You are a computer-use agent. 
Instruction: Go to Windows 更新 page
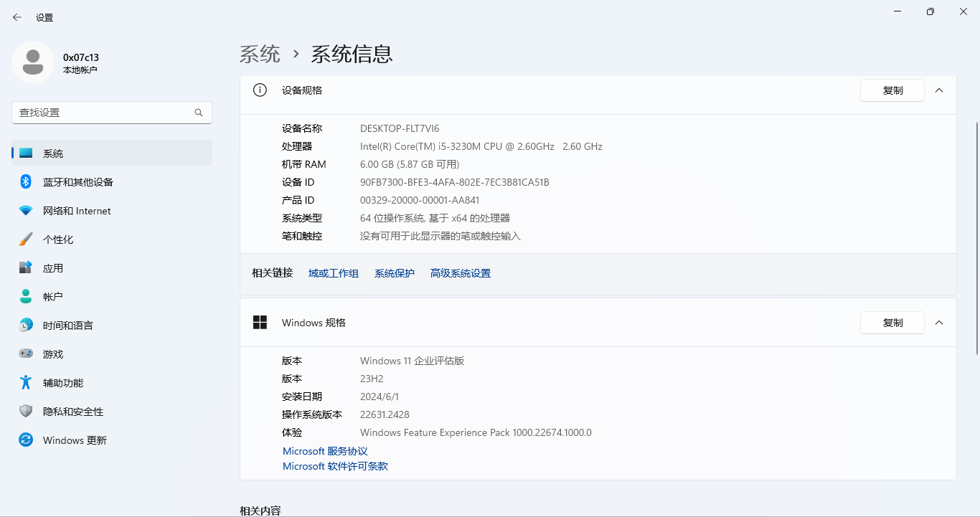click(112, 440)
